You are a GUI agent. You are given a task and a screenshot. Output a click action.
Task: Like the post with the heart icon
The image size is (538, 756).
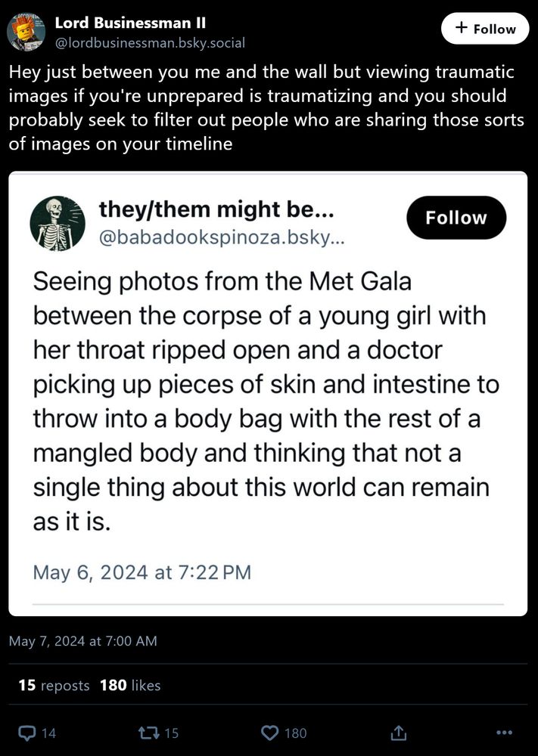point(269,733)
